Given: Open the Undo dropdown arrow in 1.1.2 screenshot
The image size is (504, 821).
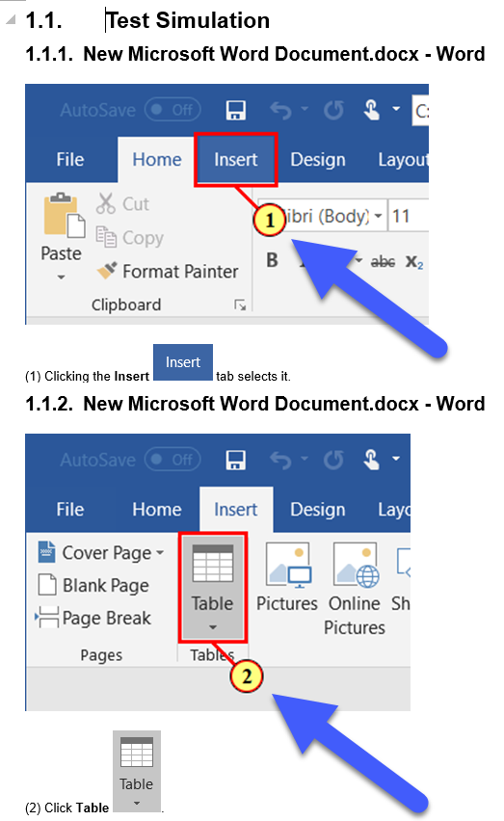Looking at the screenshot, I should (305, 459).
